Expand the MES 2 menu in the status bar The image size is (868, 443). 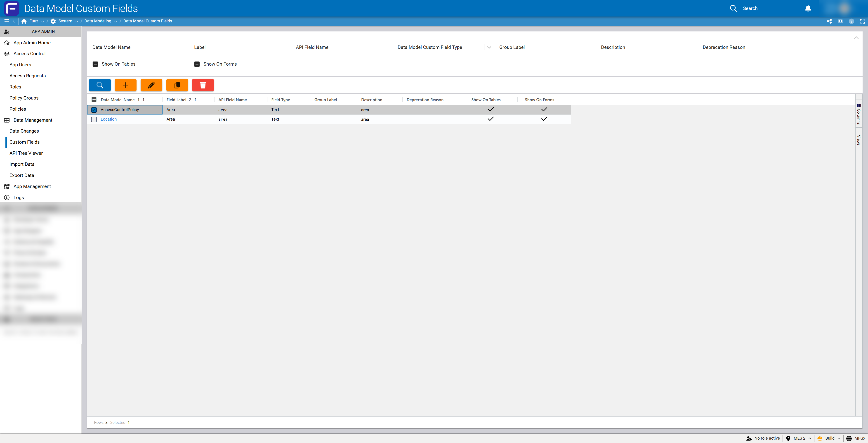click(x=810, y=438)
